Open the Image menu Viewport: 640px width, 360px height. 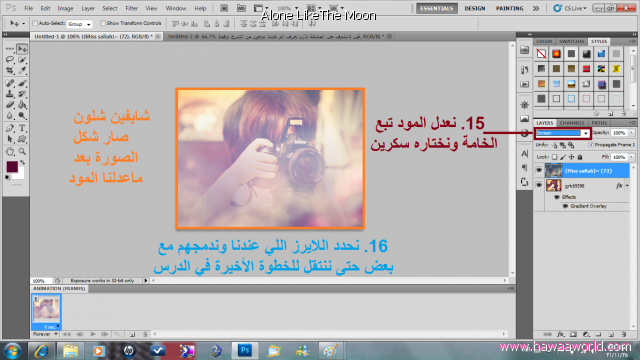[65, 8]
